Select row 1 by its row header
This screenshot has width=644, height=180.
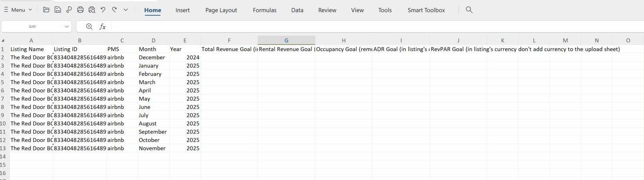pos(4,49)
